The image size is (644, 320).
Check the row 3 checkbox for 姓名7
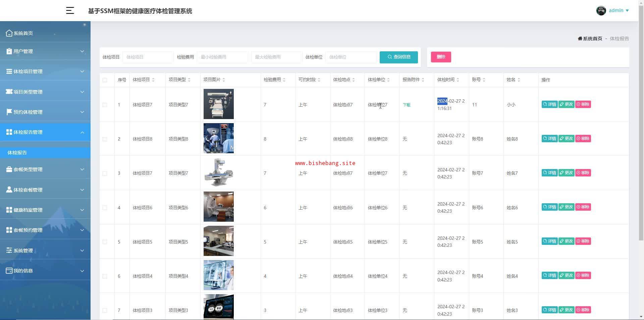(105, 173)
